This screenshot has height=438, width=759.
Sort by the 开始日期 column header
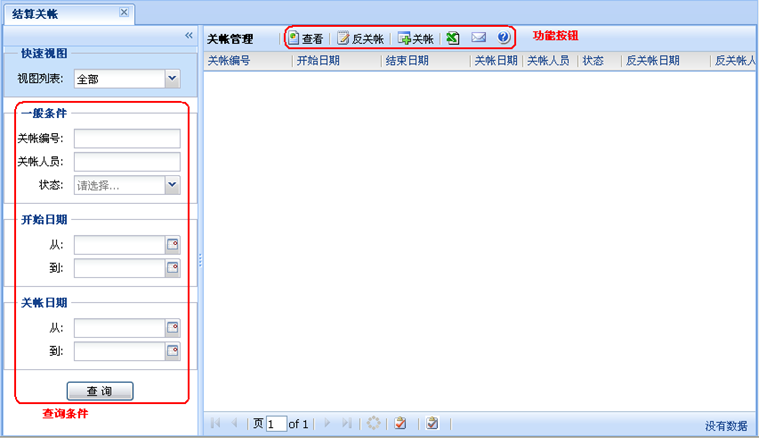tap(337, 61)
